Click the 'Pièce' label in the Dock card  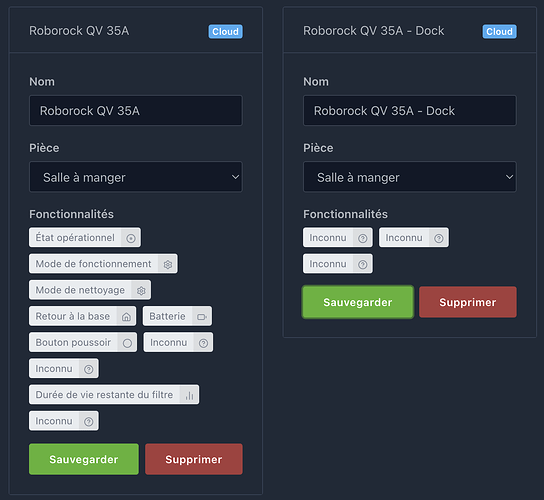tap(318, 148)
